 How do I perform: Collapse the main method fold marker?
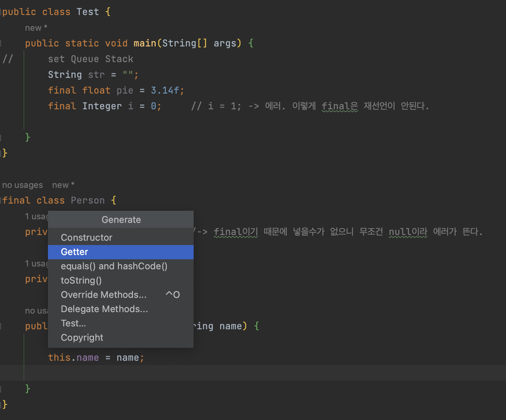(x=1, y=43)
